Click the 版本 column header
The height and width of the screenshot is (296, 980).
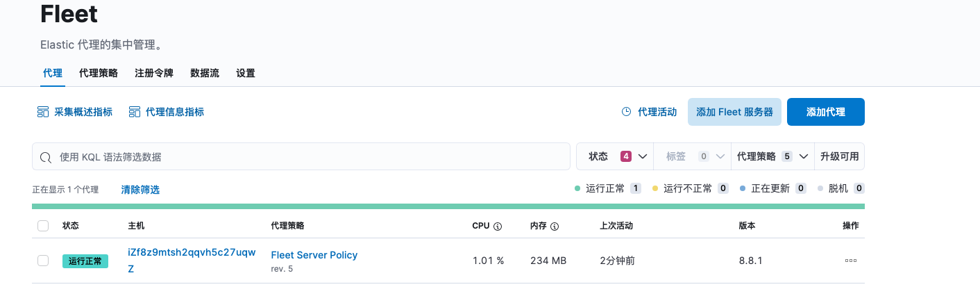pos(747,226)
